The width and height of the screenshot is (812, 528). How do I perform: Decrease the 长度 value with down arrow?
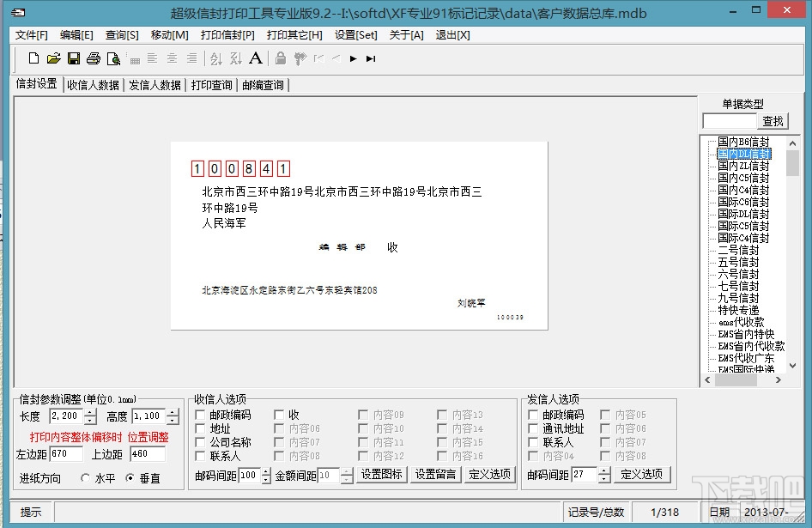click(91, 420)
